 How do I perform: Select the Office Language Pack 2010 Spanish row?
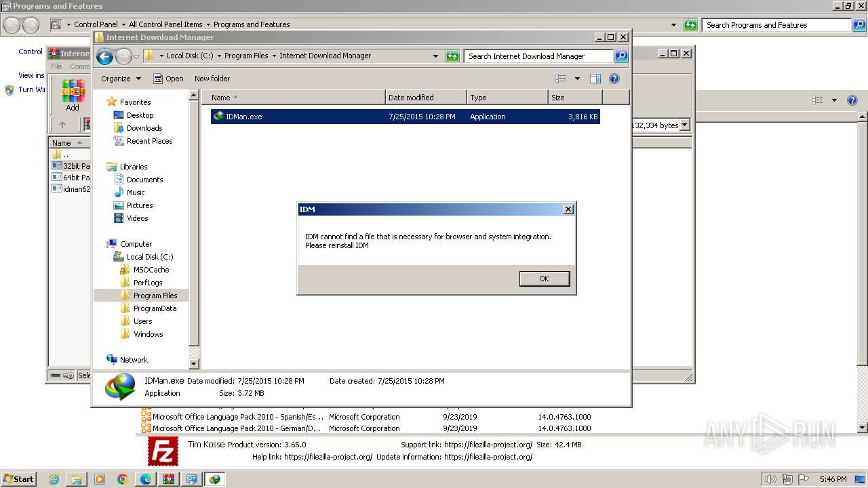pos(366,417)
